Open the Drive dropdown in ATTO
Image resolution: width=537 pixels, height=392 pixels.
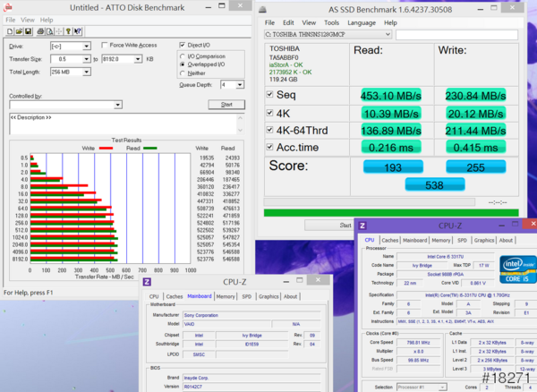87,46
